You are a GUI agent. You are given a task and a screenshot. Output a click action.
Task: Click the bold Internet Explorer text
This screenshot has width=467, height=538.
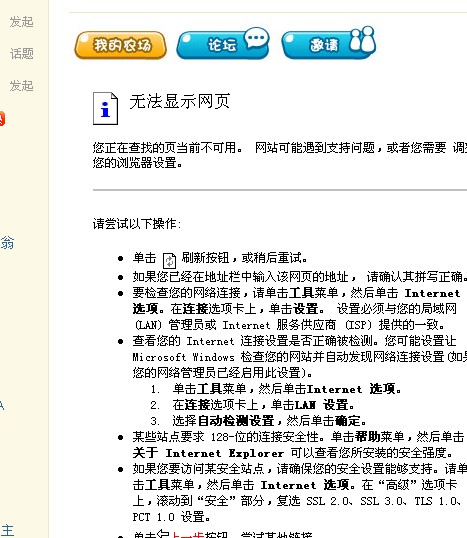click(225, 453)
